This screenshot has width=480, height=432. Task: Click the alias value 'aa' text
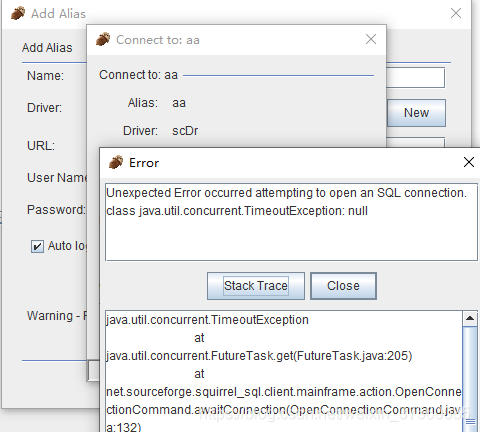click(179, 103)
